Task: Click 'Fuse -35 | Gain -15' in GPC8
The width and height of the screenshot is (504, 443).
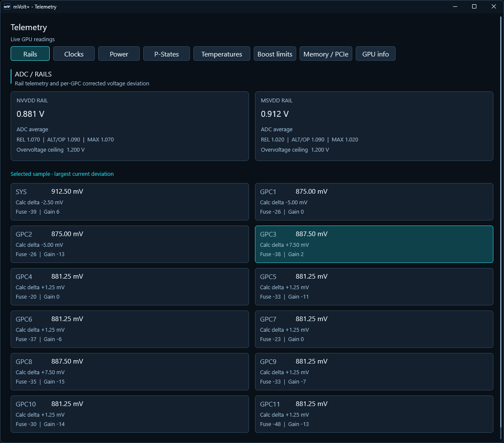Action: point(40,382)
